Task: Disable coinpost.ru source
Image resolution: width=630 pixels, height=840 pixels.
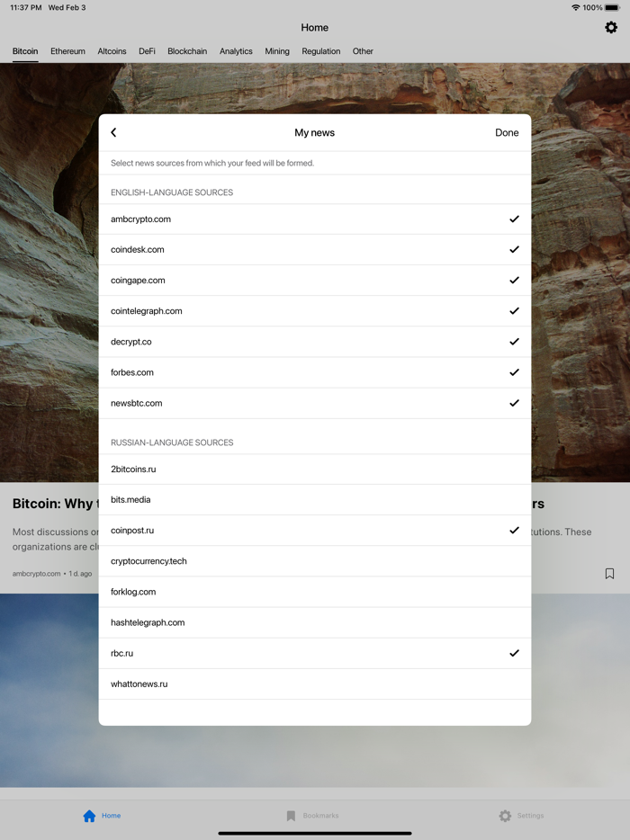Action: tap(315, 531)
